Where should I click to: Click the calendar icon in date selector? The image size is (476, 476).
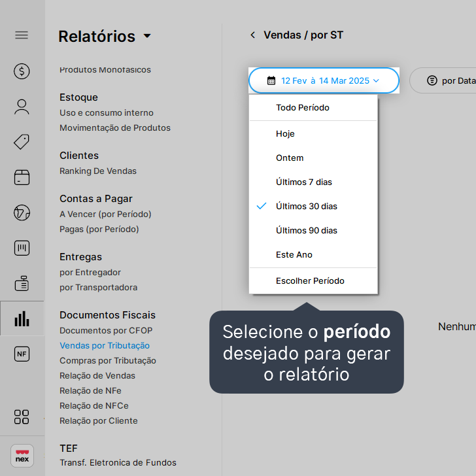(x=271, y=80)
